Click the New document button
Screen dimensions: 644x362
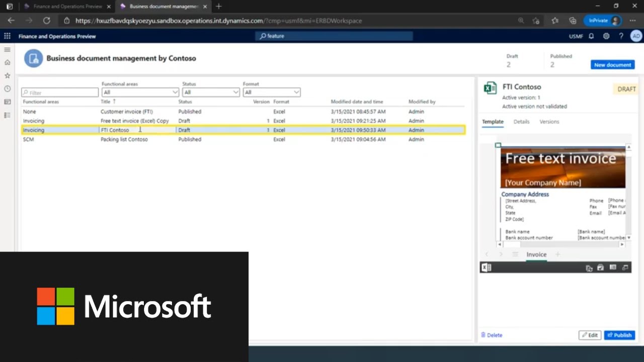point(612,65)
